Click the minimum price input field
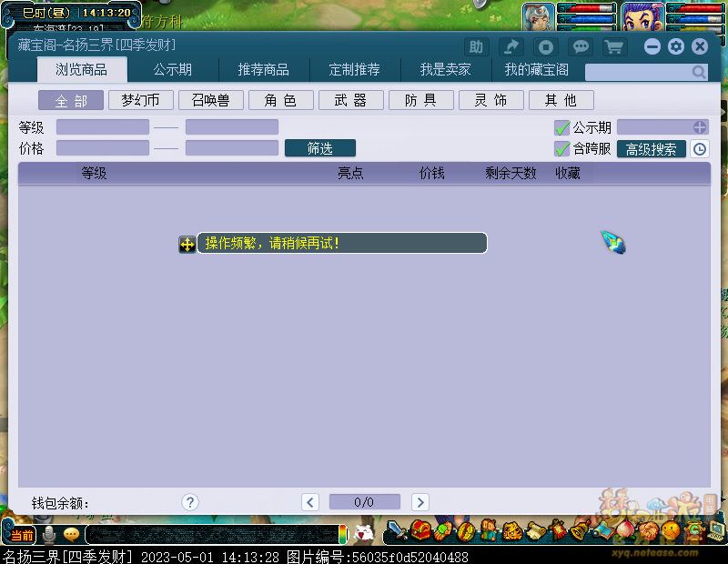 [x=103, y=148]
